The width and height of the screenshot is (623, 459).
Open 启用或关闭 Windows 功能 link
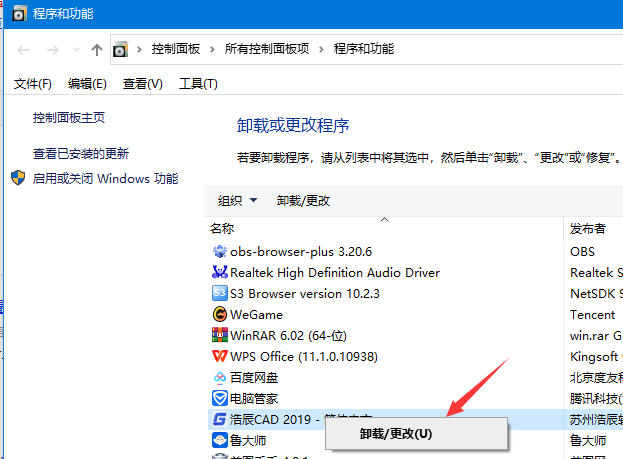point(105,178)
